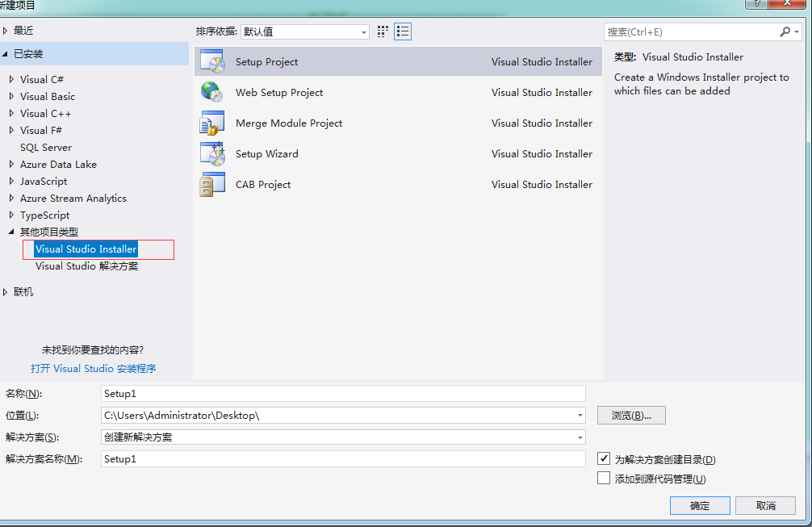Disable 为解决方案创建目录 checkbox
812x527 pixels.
[604, 458]
